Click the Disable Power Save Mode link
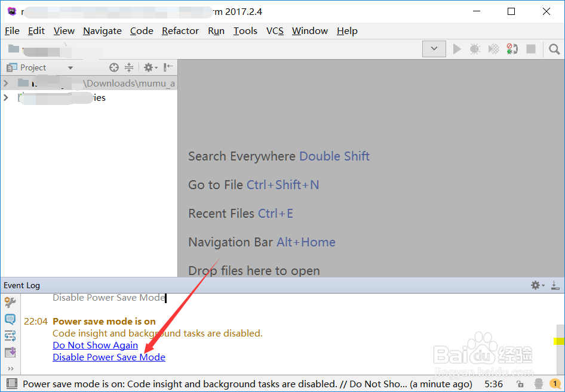Screen dimensions: 565x392 point(109,357)
